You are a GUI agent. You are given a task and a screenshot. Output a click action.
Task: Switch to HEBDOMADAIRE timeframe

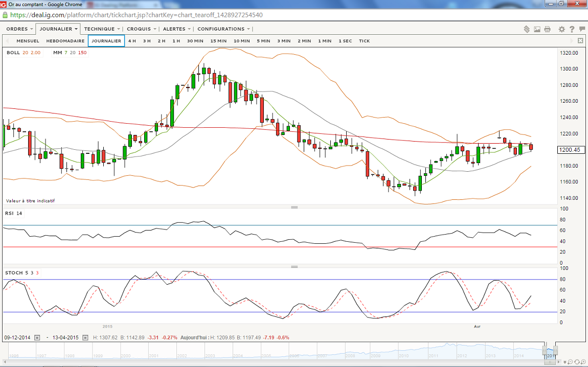tap(65, 41)
